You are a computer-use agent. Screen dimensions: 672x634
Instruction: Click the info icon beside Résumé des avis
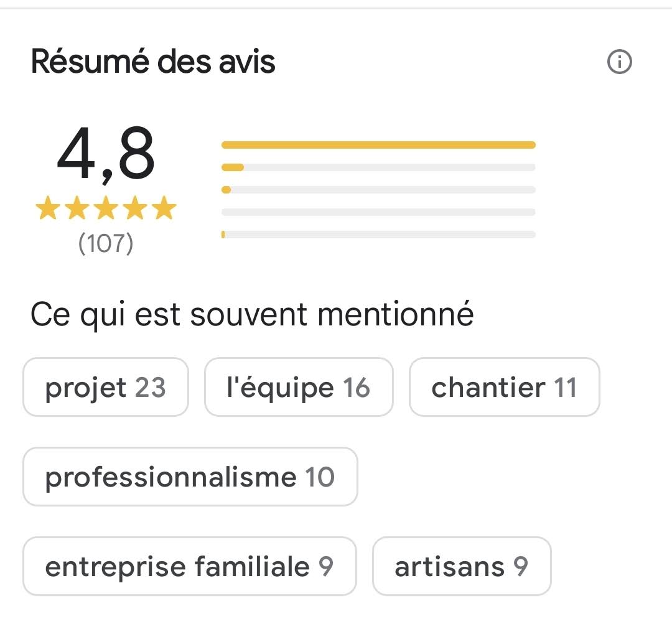[x=619, y=62]
